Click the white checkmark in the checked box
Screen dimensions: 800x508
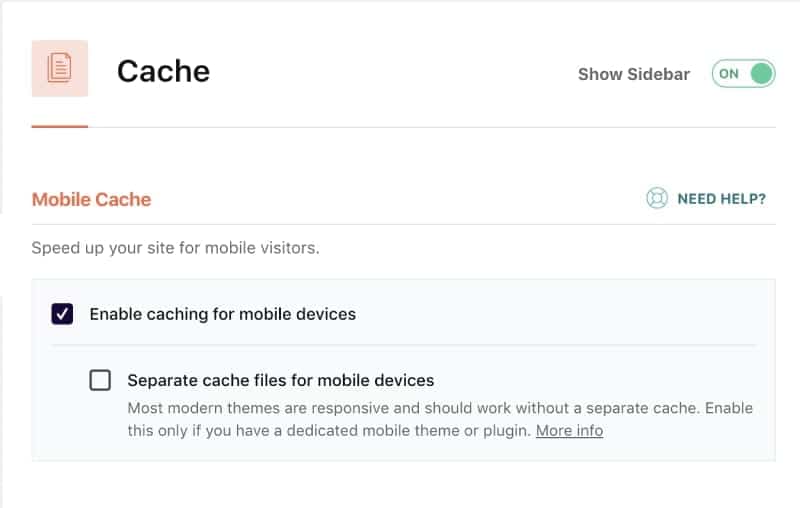pyautogui.click(x=62, y=314)
